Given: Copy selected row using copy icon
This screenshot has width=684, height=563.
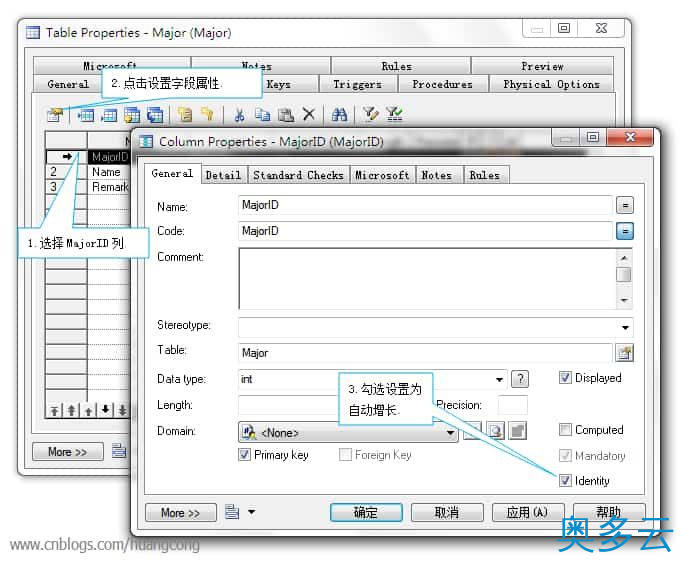Looking at the screenshot, I should (262, 115).
